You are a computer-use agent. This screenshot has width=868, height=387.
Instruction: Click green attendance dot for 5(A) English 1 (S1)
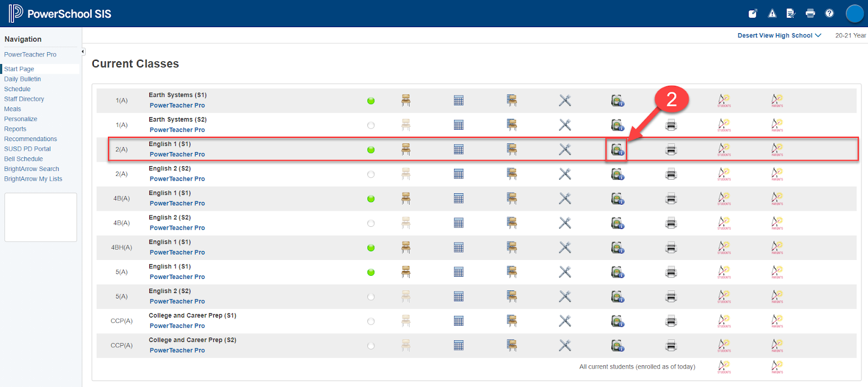371,272
